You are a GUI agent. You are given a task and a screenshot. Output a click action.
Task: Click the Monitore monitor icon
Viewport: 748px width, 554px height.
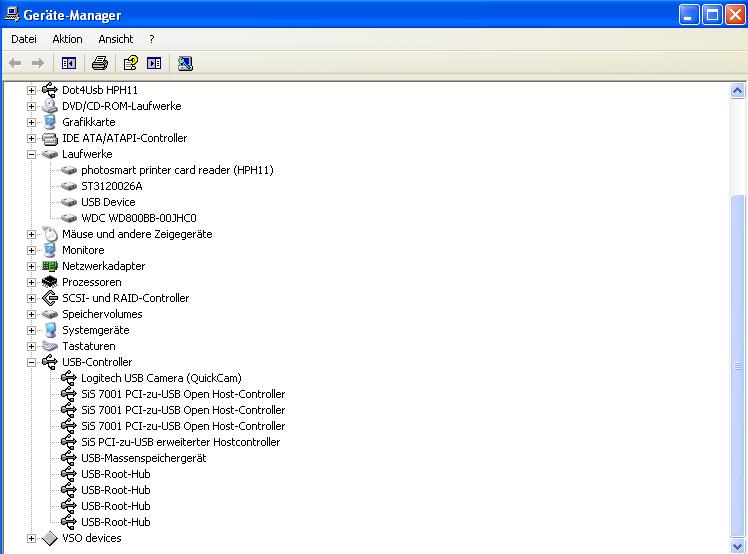point(50,250)
